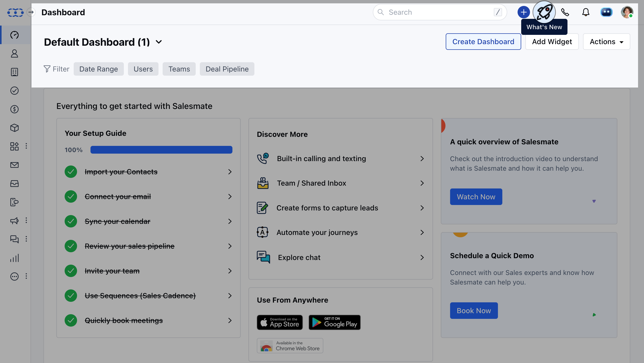Image resolution: width=644 pixels, height=363 pixels.
Task: Expand Sync your calendar chevron
Action: (x=230, y=221)
